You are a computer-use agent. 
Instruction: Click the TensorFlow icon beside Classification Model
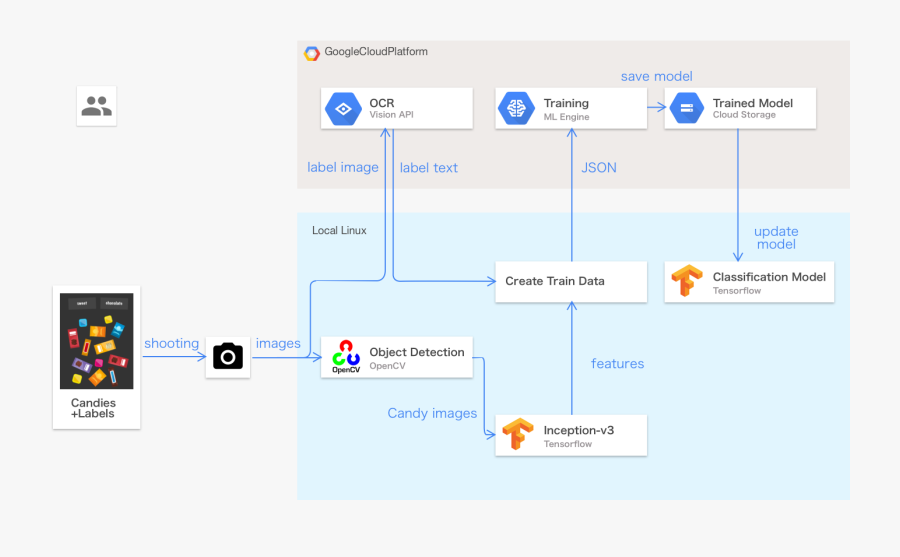(687, 282)
